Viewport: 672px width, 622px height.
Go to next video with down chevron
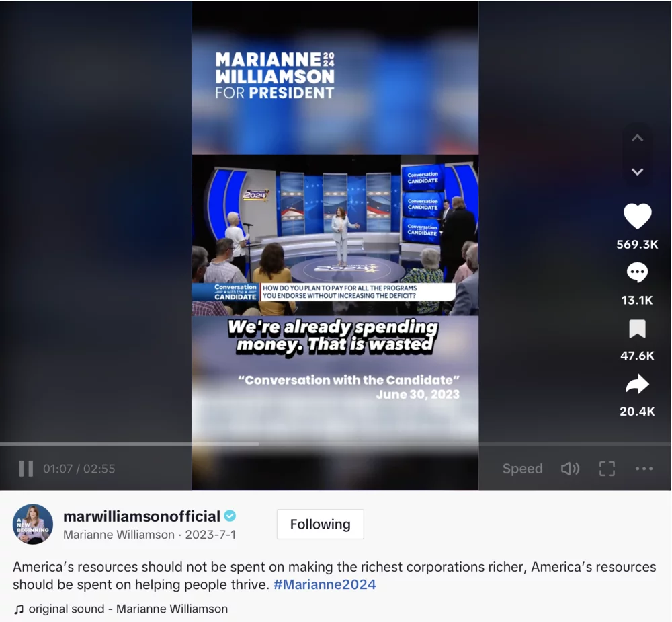pos(637,171)
